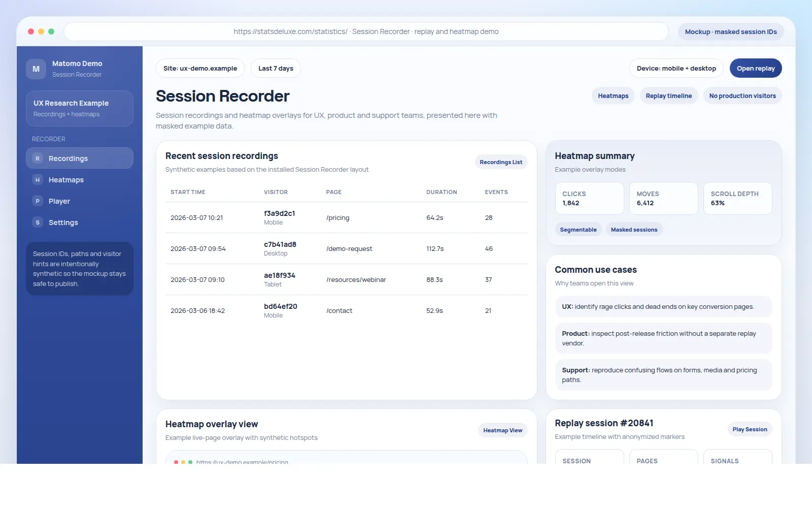Click the 'P' icon beside Player

point(38,201)
